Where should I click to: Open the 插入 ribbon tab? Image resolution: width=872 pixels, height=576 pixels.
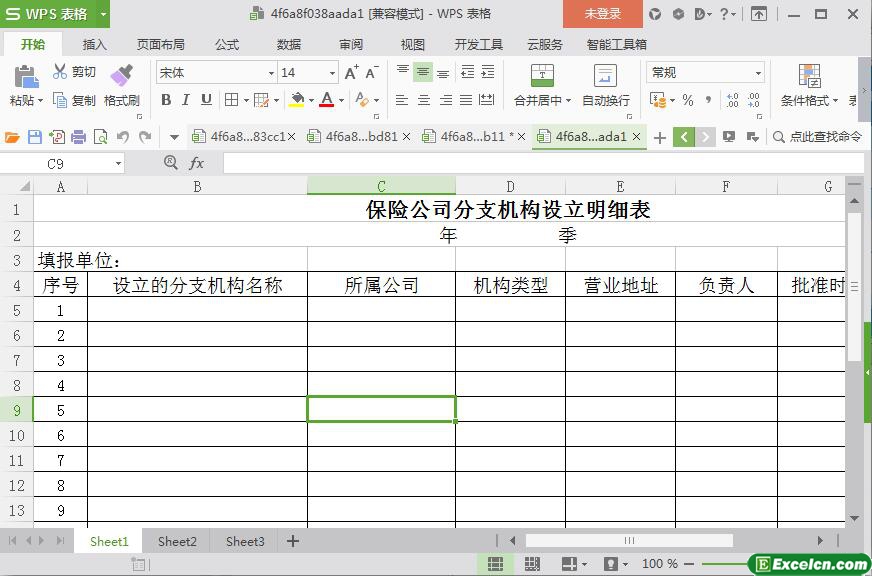95,44
